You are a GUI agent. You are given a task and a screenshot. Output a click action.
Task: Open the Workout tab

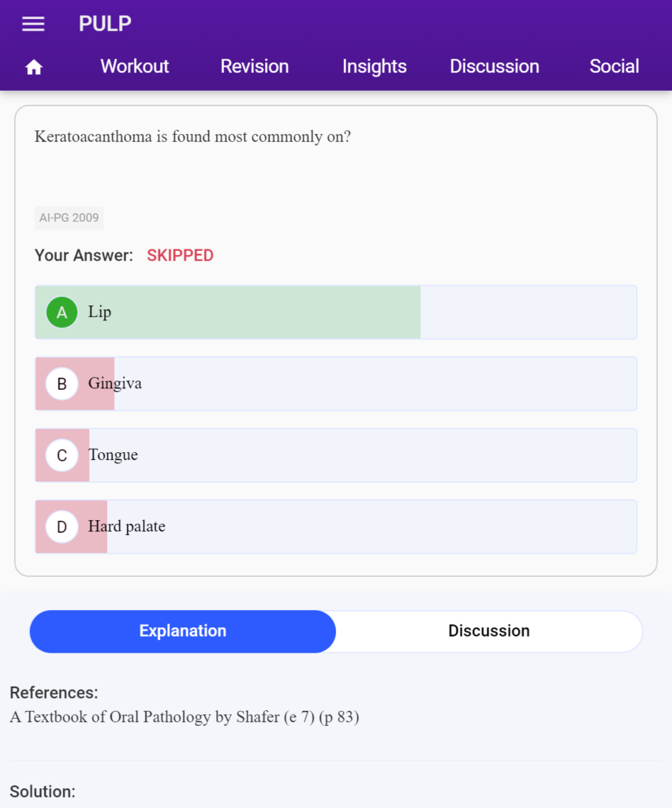134,66
